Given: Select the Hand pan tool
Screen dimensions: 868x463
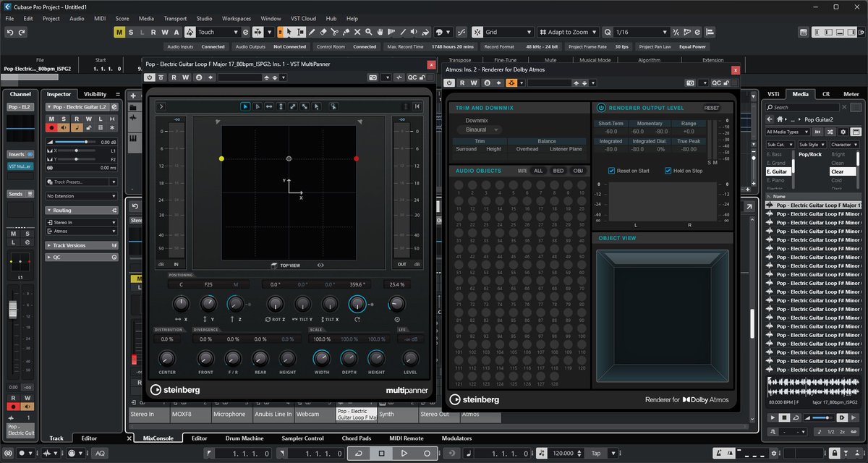Looking at the screenshot, I should pos(380,32).
